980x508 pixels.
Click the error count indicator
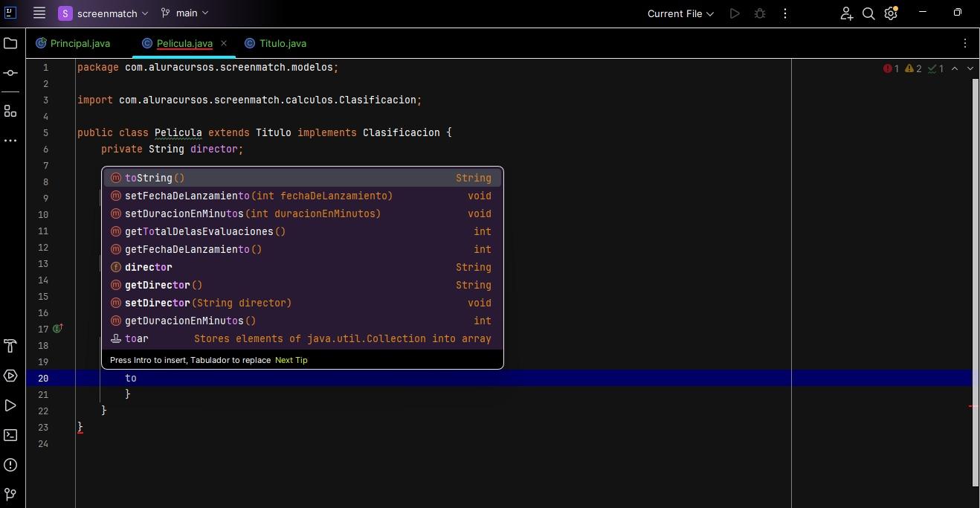891,68
